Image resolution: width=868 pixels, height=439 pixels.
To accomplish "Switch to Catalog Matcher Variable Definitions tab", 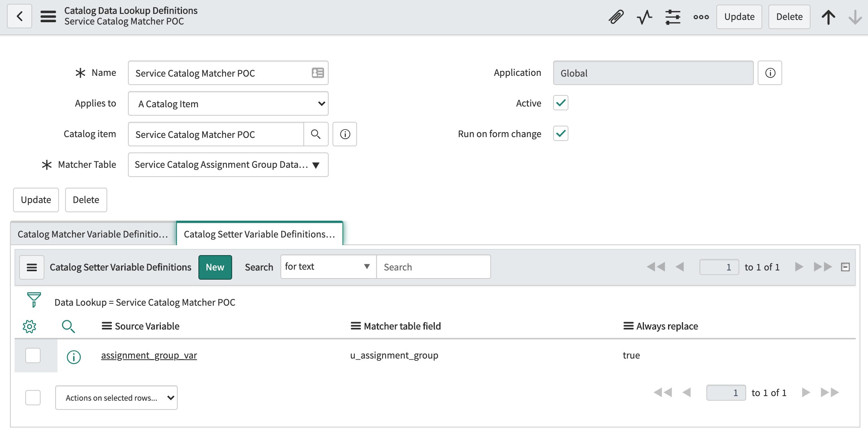I will click(93, 233).
